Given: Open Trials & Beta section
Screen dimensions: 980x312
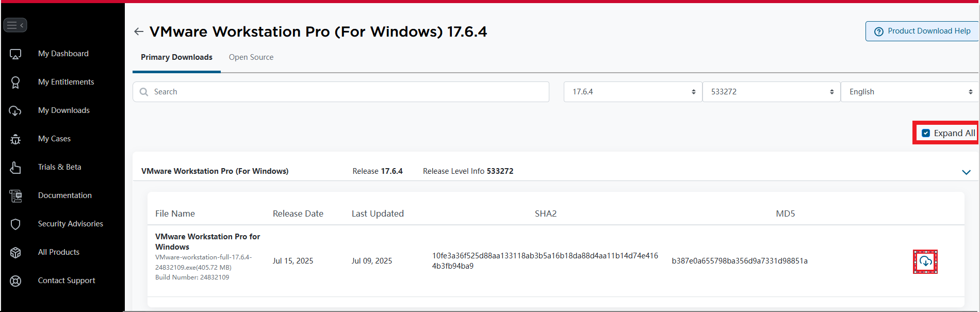Looking at the screenshot, I should 59,167.
